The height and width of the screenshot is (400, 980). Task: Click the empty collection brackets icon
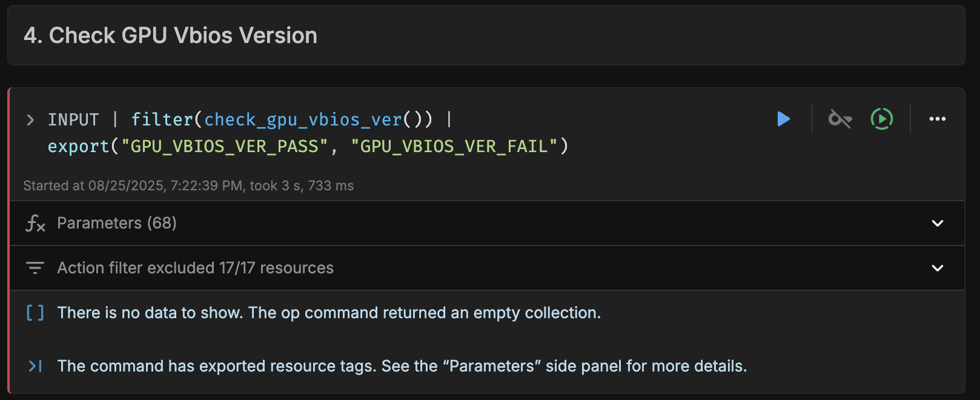click(x=35, y=313)
